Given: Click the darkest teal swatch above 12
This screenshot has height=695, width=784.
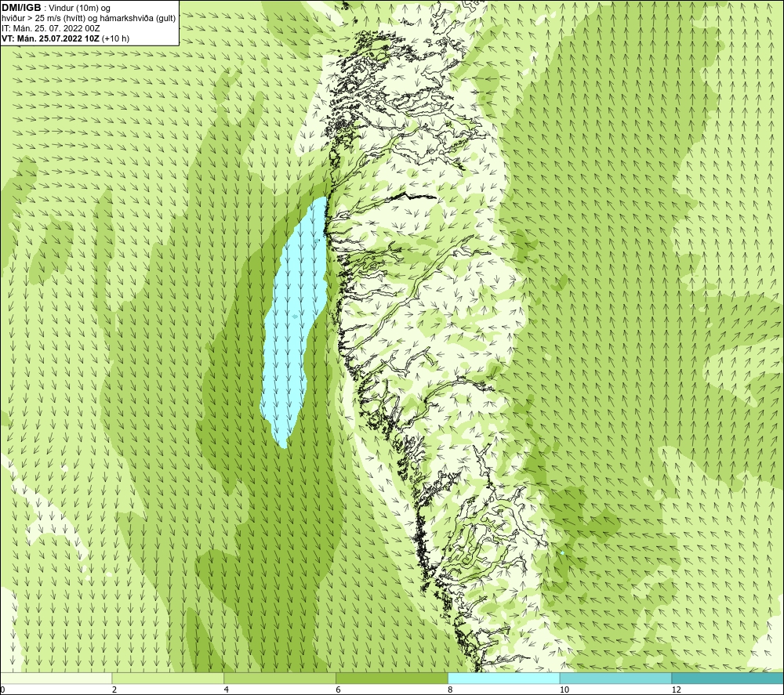Looking at the screenshot, I should point(728,678).
